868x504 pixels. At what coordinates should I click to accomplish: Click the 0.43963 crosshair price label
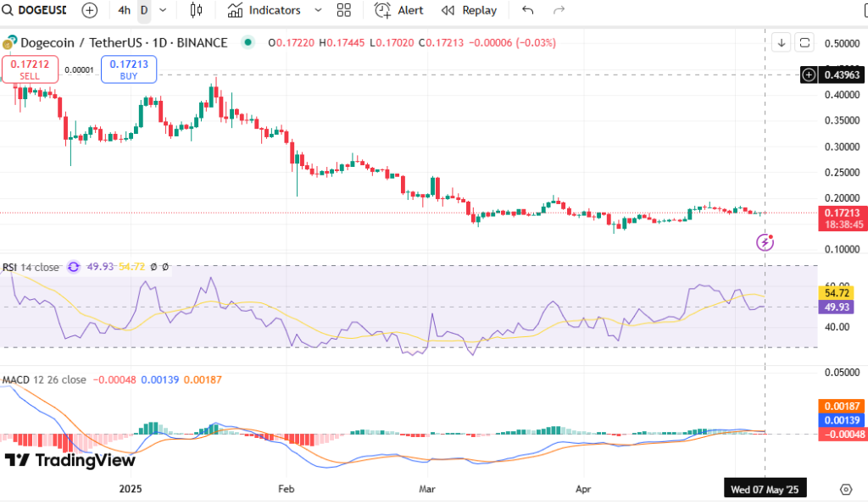[x=842, y=75]
